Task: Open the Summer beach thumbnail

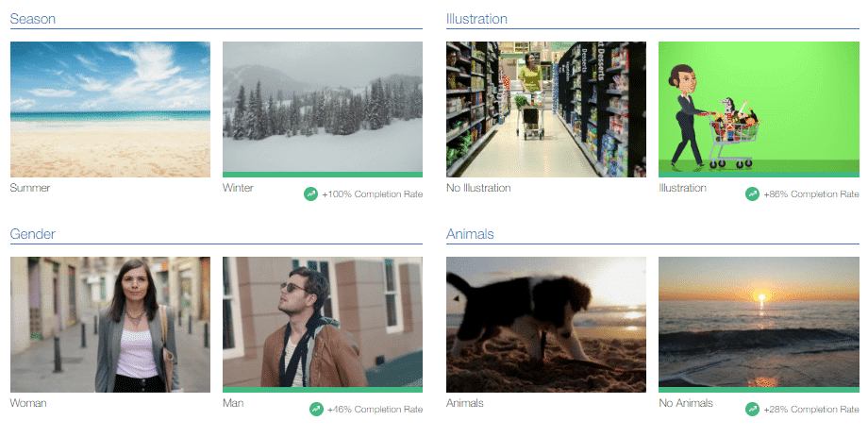Action: [110, 109]
